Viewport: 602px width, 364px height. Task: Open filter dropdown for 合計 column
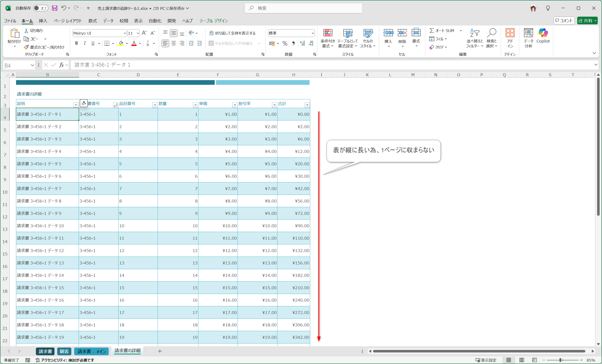coord(307,105)
